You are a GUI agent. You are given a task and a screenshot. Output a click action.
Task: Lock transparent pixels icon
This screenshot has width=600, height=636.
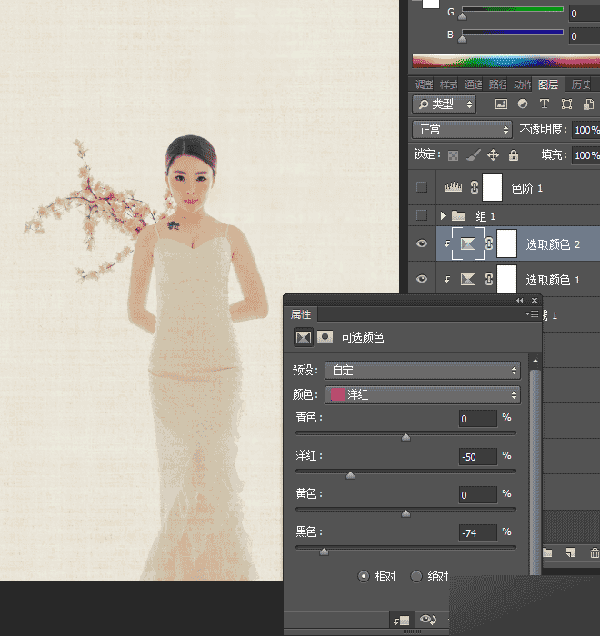click(x=453, y=155)
